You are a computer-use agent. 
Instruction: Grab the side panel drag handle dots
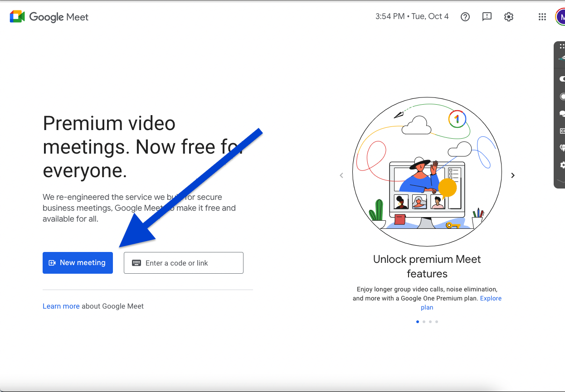(562, 46)
